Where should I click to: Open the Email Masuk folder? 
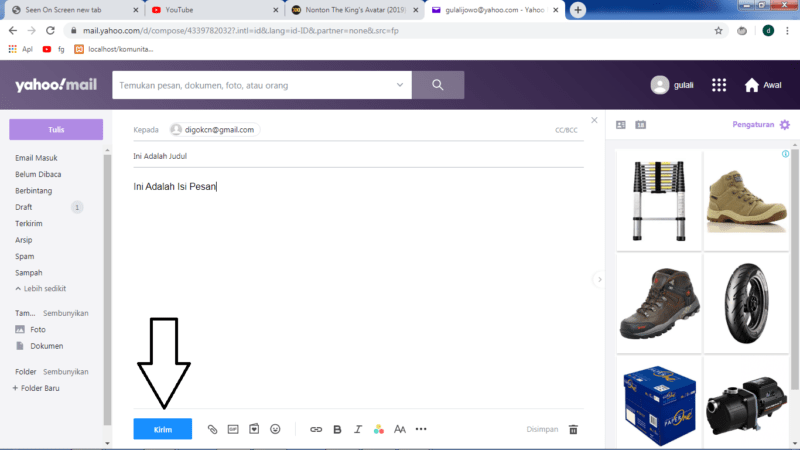coord(36,158)
